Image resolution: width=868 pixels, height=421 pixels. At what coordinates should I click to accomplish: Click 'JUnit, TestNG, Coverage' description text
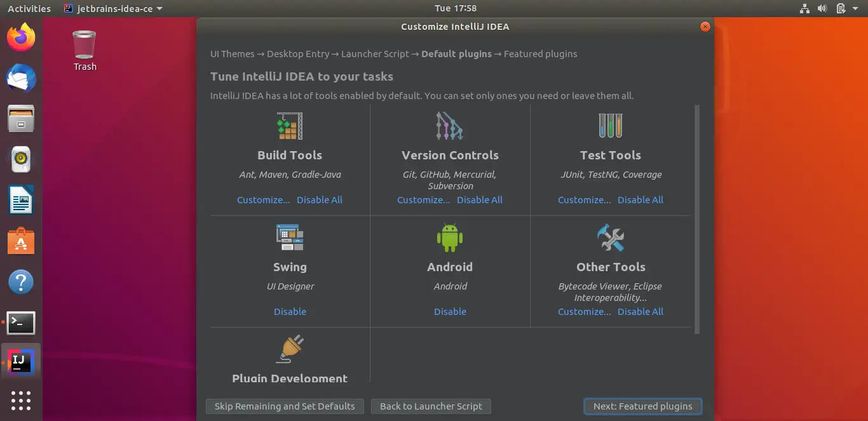tap(611, 175)
